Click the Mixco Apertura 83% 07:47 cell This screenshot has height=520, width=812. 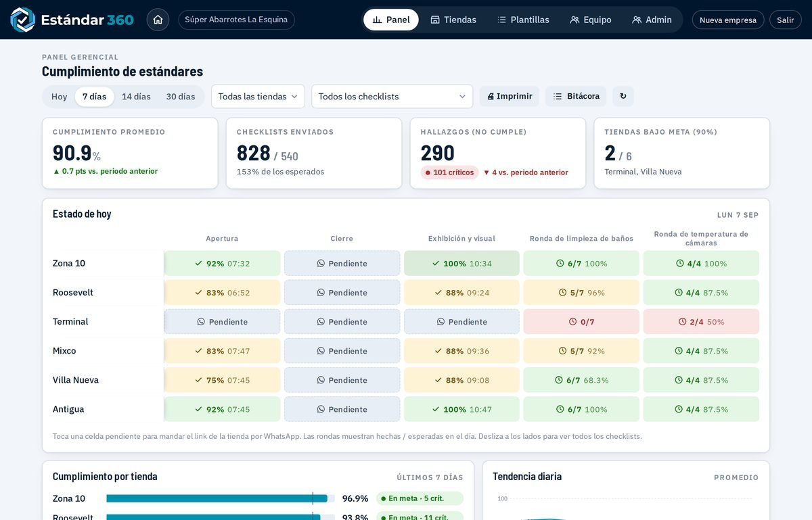pyautogui.click(x=222, y=351)
